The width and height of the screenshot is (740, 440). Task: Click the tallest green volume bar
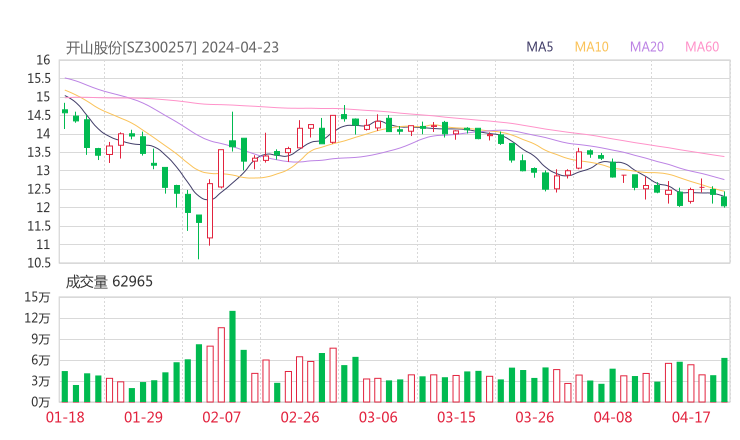[x=232, y=356]
